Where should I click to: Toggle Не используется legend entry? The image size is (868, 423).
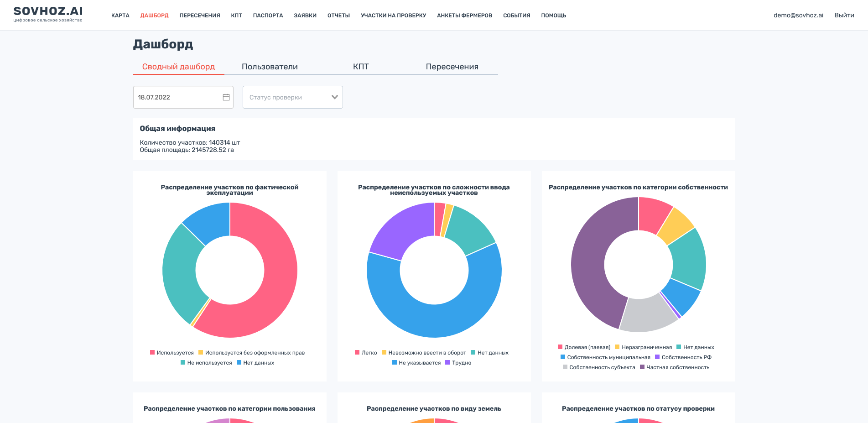(206, 363)
